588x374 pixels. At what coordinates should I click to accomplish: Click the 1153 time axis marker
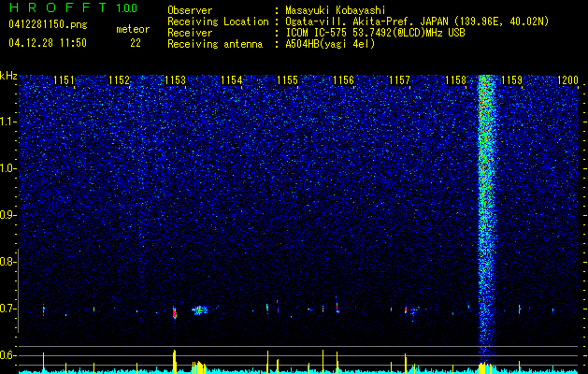point(175,80)
